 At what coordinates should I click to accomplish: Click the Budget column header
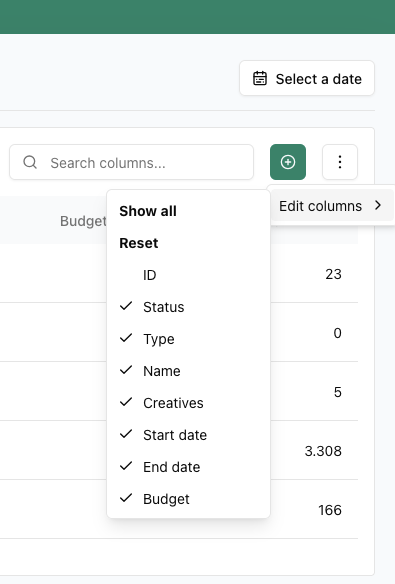coord(83,221)
